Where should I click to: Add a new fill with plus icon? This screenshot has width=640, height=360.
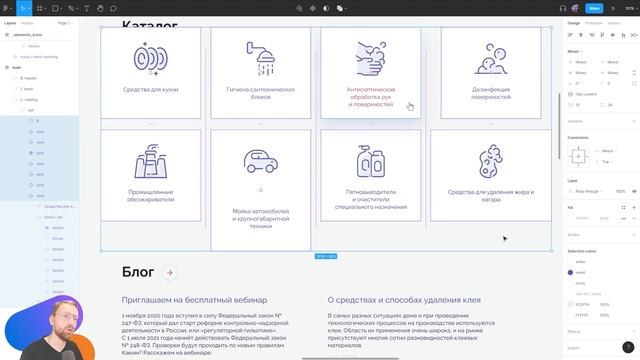pos(634,207)
